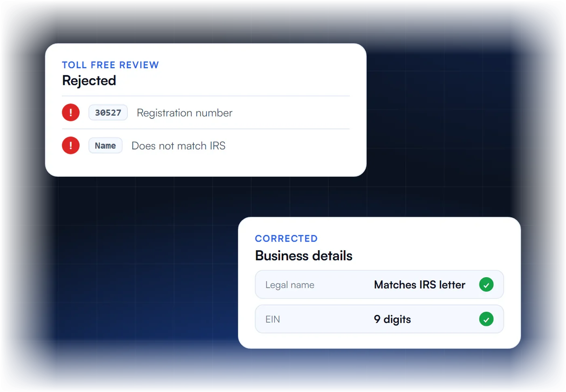The width and height of the screenshot is (566, 392).
Task: Click the Legal name field row
Action: (x=379, y=285)
